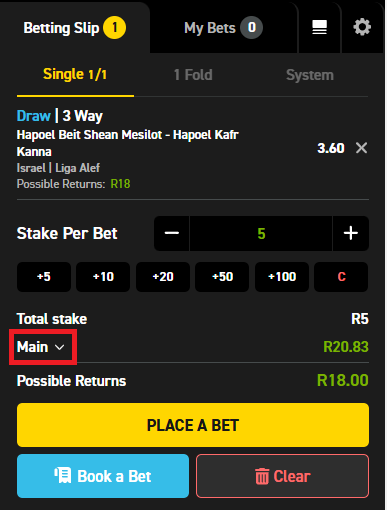Click the red C clear-stake button
This screenshot has width=387, height=510.
[x=341, y=277]
